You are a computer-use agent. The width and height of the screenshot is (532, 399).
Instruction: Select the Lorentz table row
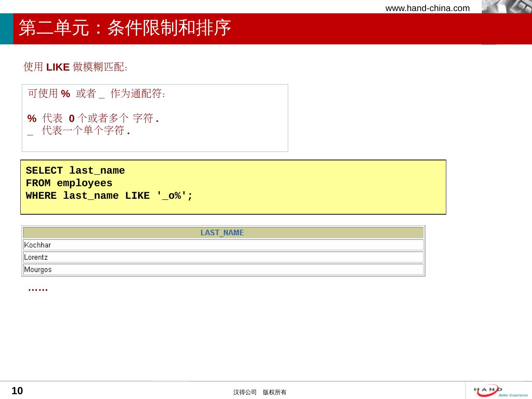tap(223, 257)
